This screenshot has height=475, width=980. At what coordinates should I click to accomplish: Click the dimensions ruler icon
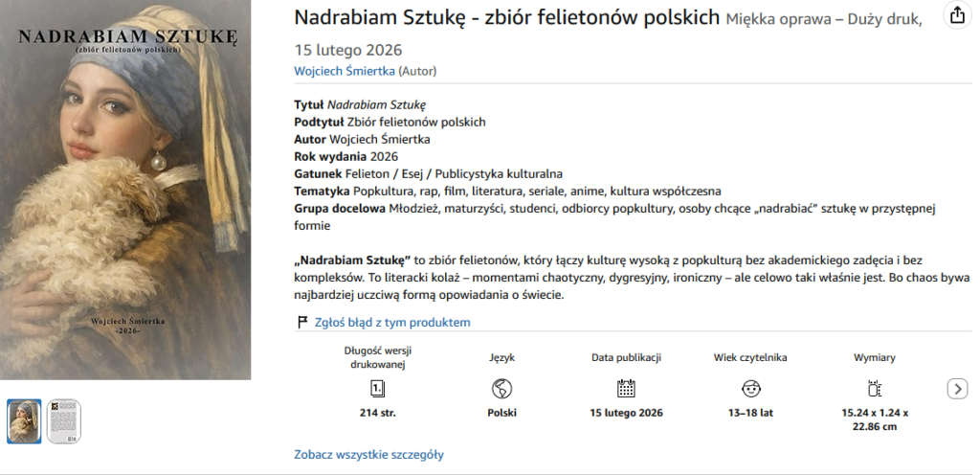coord(874,388)
